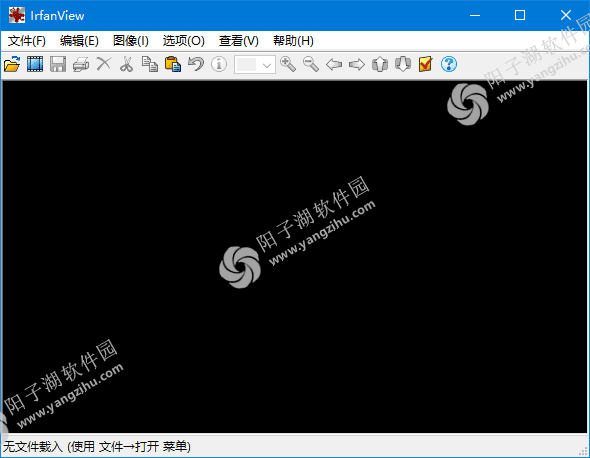Click the Paste clipboard icon
This screenshot has height=458, width=590.
tap(173, 64)
